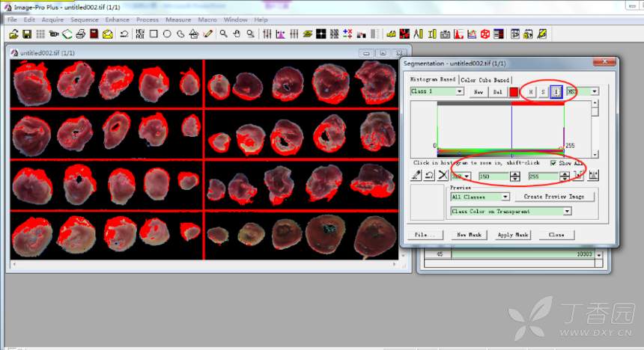Select the ellipse AOI tool
This screenshot has height=350, width=644.
pos(167,34)
